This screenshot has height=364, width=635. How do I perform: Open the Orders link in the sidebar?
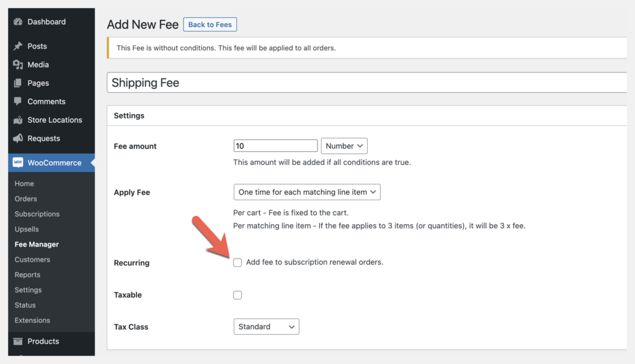25,198
